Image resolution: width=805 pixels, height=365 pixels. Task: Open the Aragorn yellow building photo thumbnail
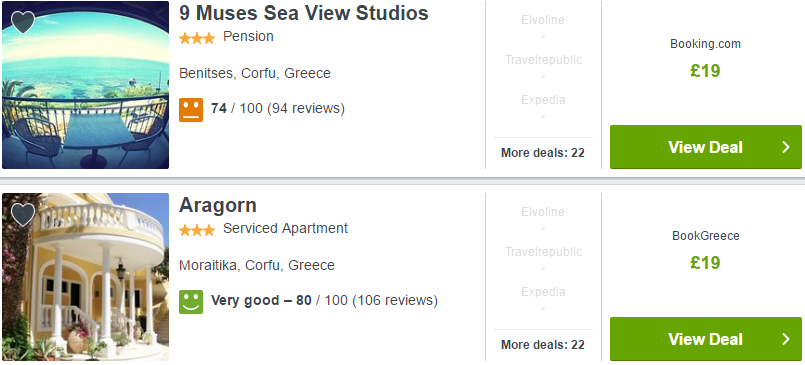tap(85, 277)
